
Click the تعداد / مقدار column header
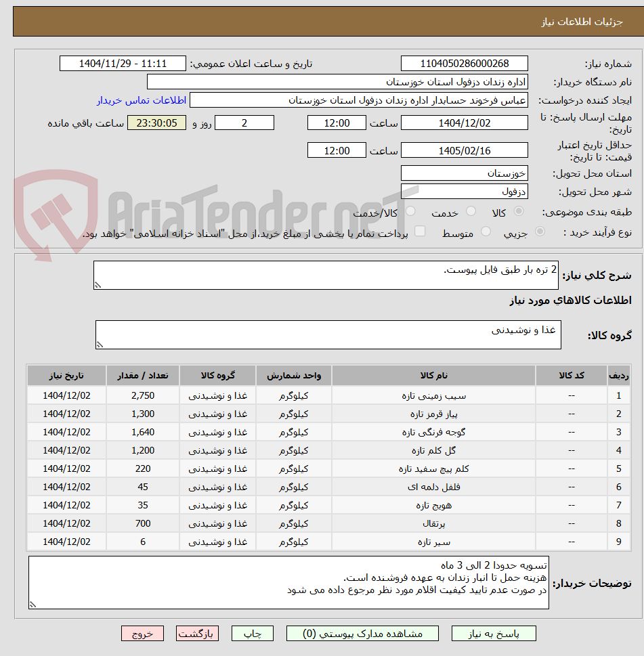[x=143, y=376]
